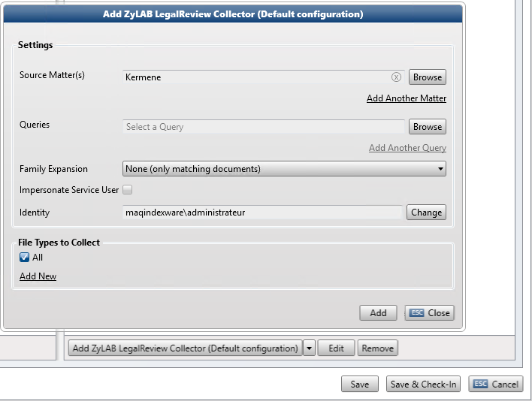The image size is (532, 401).
Task: Open the Family Expansion dropdown
Action: click(284, 169)
